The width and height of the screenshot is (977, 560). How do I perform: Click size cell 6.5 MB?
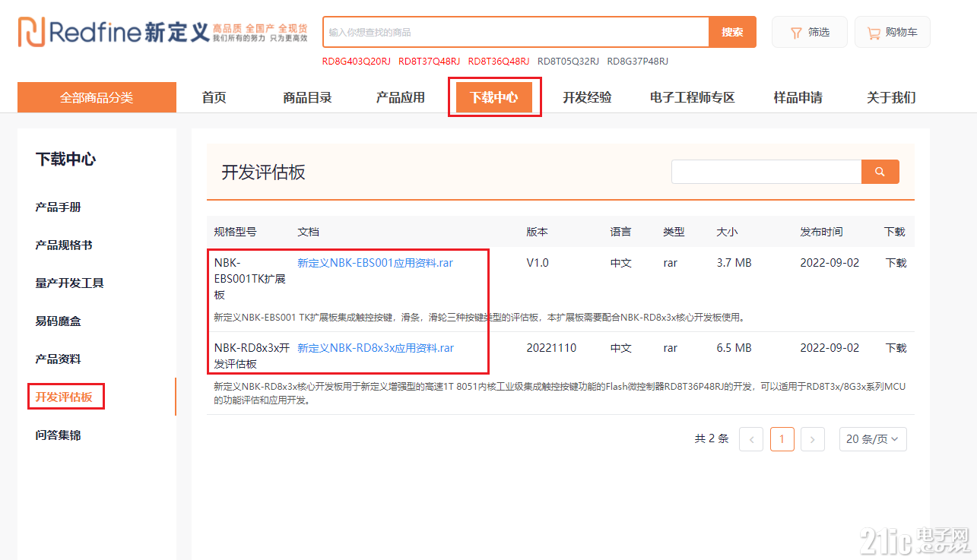734,348
